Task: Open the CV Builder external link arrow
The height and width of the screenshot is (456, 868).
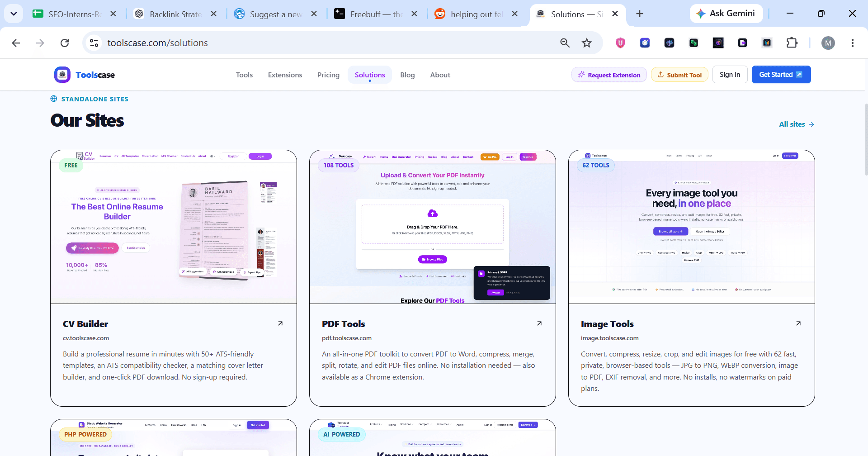Action: point(280,323)
